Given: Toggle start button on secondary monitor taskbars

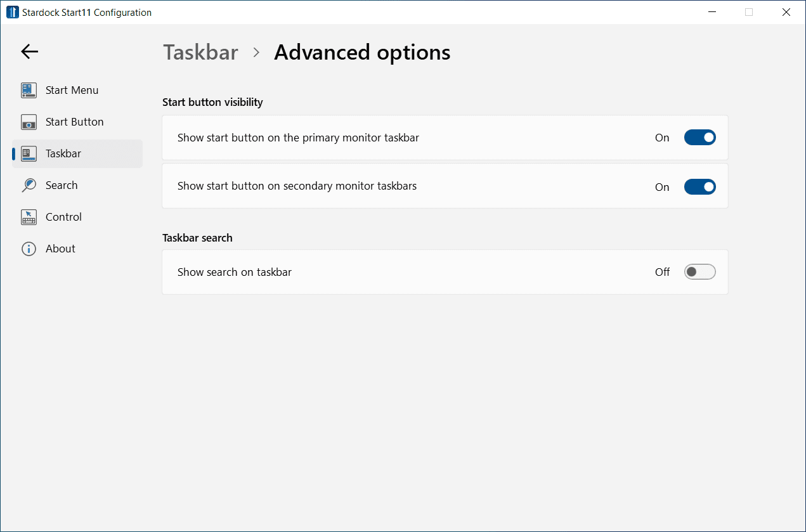Looking at the screenshot, I should pos(699,186).
